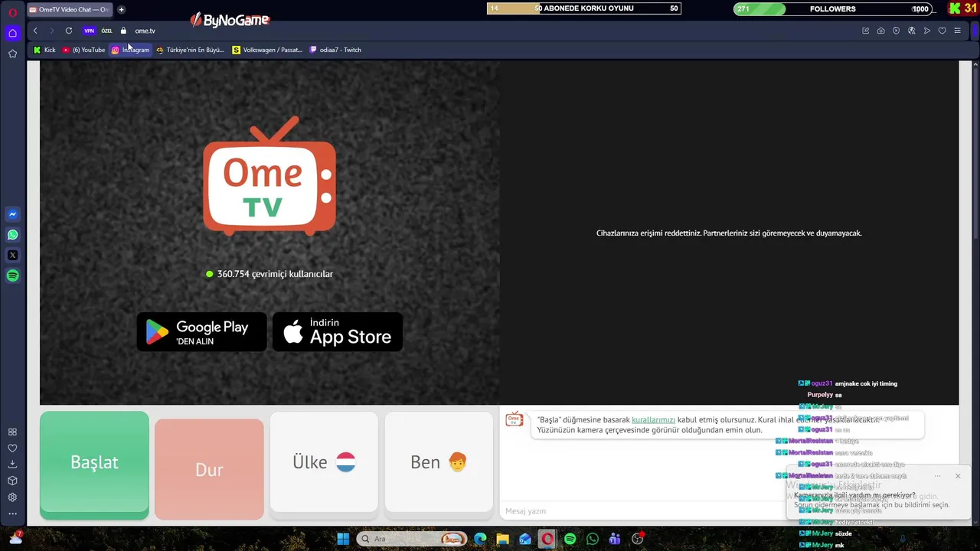Open the sidebar workspaces grid icon
The image size is (980, 551).
click(x=12, y=432)
